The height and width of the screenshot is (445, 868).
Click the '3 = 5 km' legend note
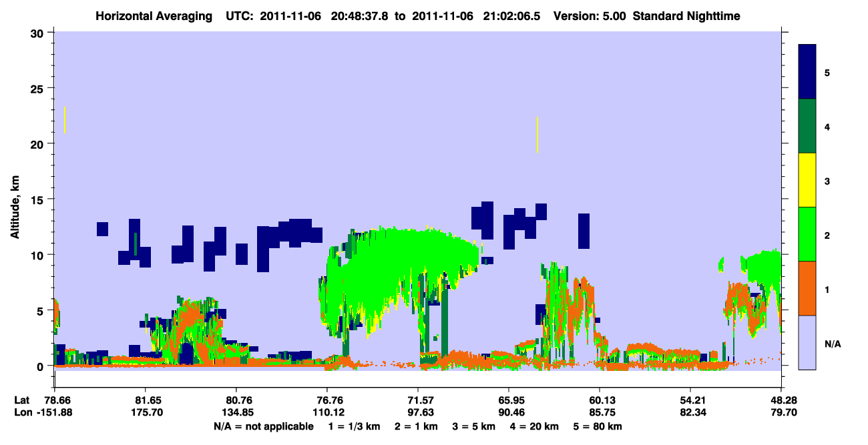click(473, 426)
